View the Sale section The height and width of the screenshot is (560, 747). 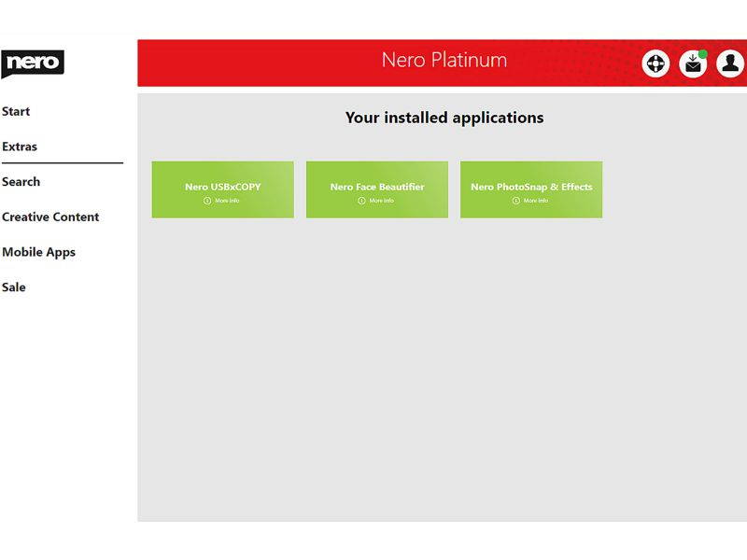14,287
